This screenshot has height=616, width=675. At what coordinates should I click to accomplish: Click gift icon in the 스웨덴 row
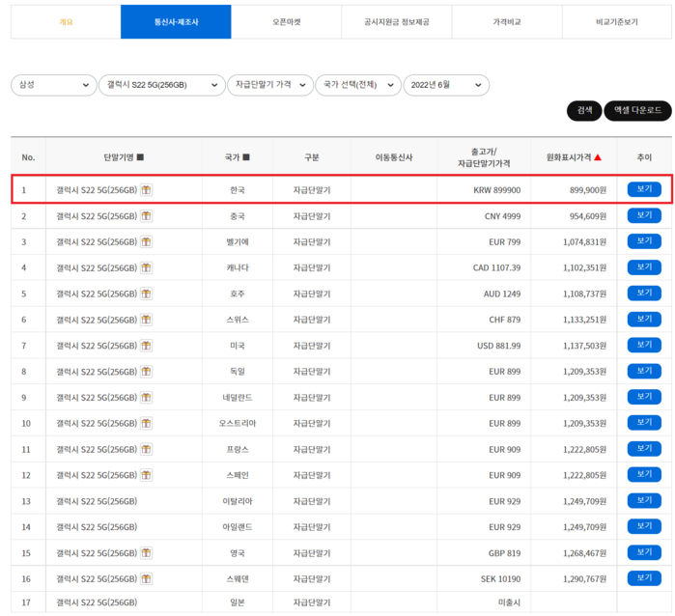(x=147, y=578)
